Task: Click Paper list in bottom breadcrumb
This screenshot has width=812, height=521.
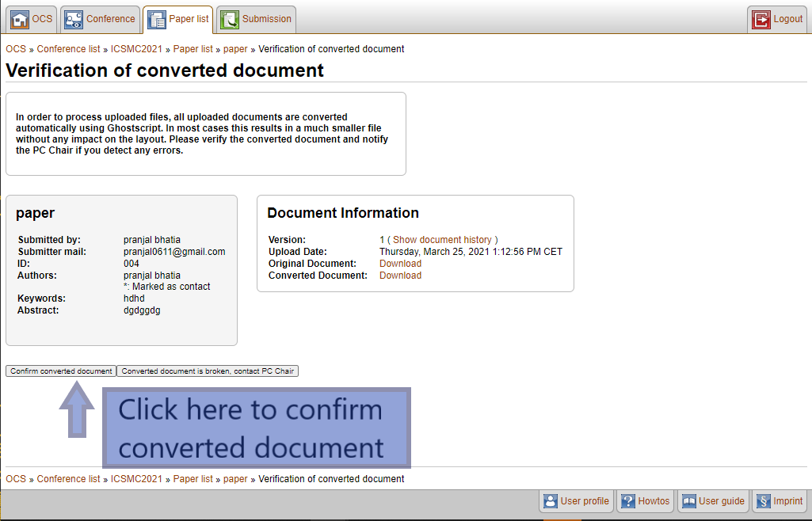Action: tap(193, 479)
